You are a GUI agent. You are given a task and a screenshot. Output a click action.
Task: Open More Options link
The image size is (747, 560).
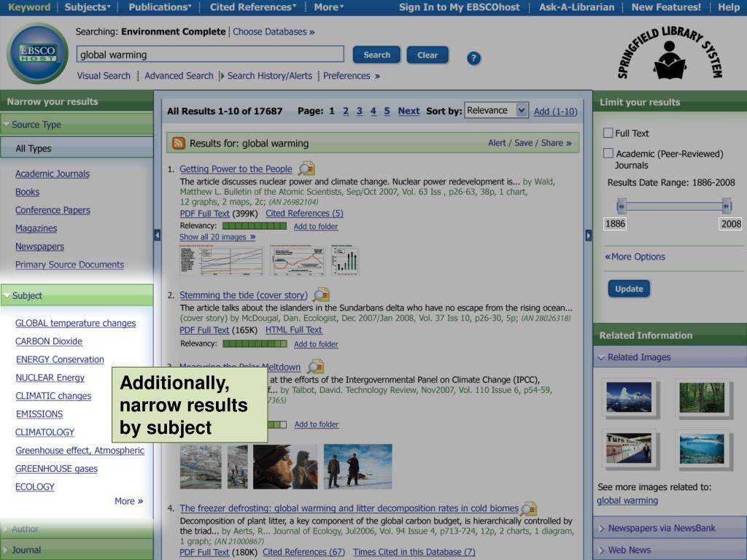point(635,257)
